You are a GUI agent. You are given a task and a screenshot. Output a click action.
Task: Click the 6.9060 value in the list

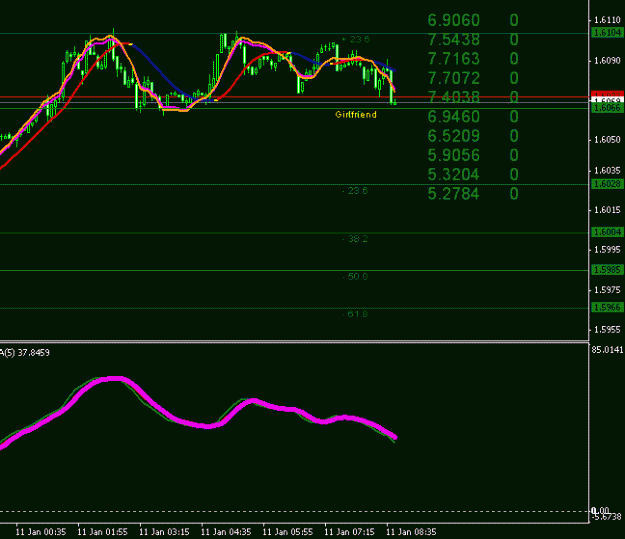(x=454, y=20)
